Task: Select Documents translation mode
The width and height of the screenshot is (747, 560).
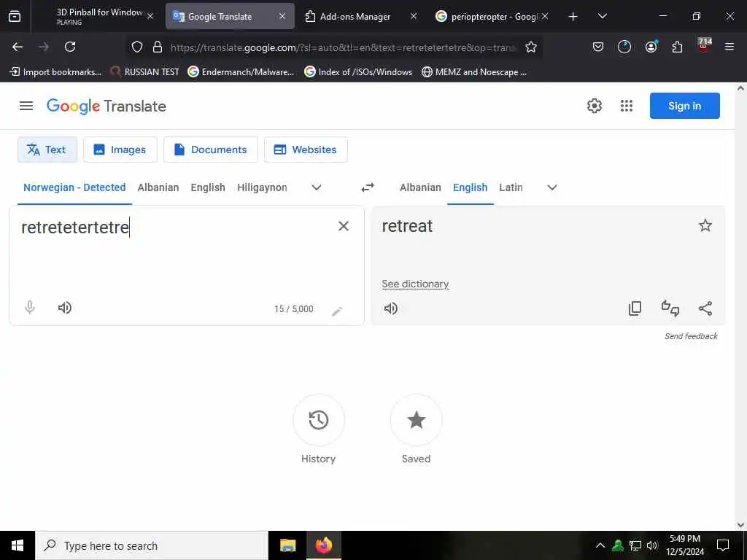Action: point(211,149)
